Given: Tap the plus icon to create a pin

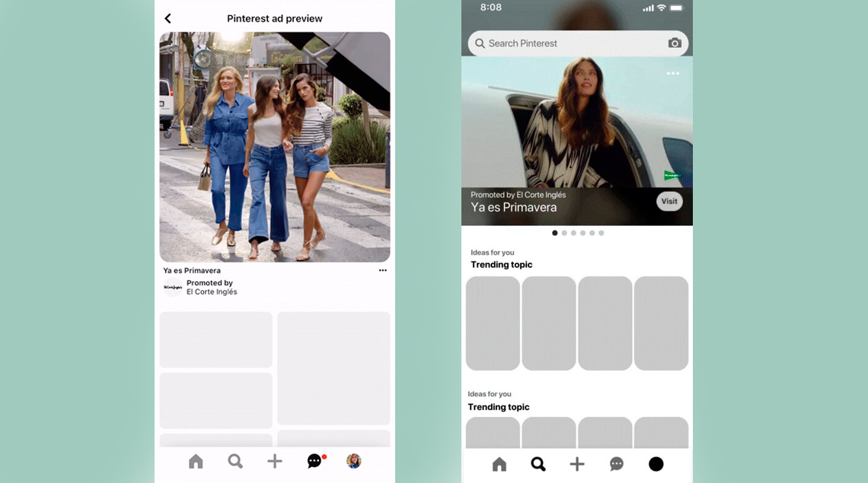Looking at the screenshot, I should (275, 461).
